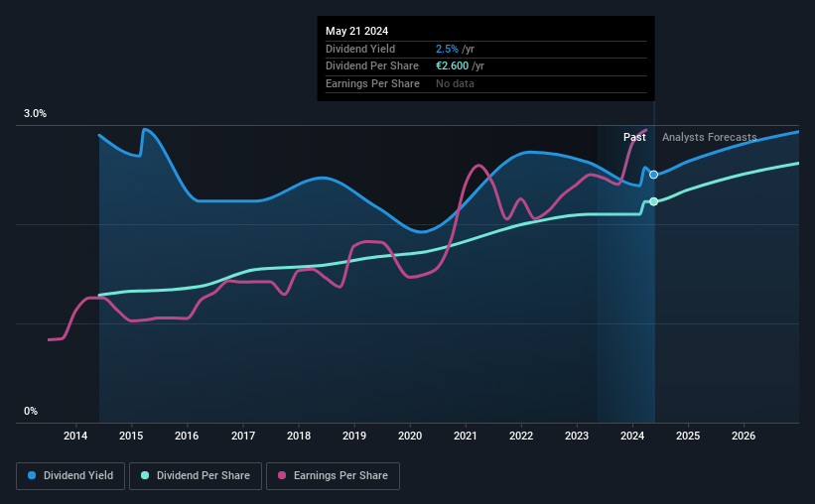815x504 pixels.
Task: Click the 2024 x-axis label
Action: pyautogui.click(x=632, y=436)
